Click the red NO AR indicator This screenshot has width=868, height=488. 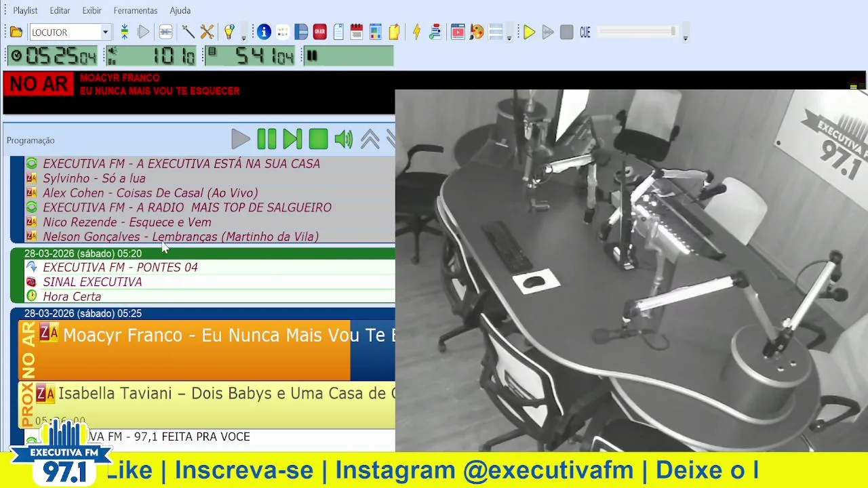[x=39, y=85]
